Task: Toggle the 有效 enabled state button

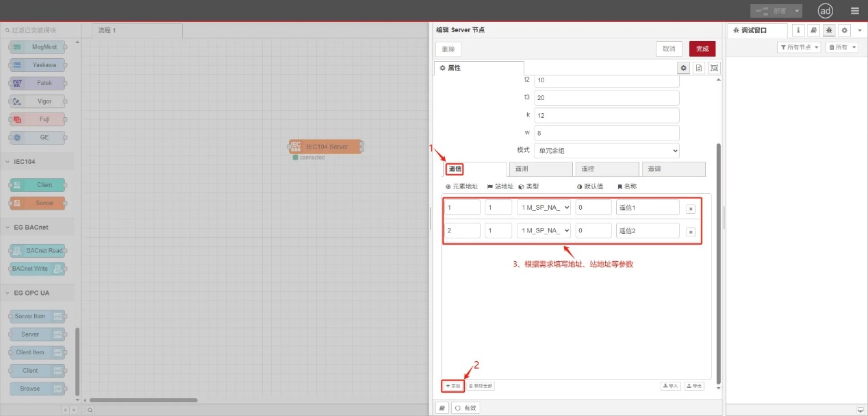Action: tap(465, 408)
